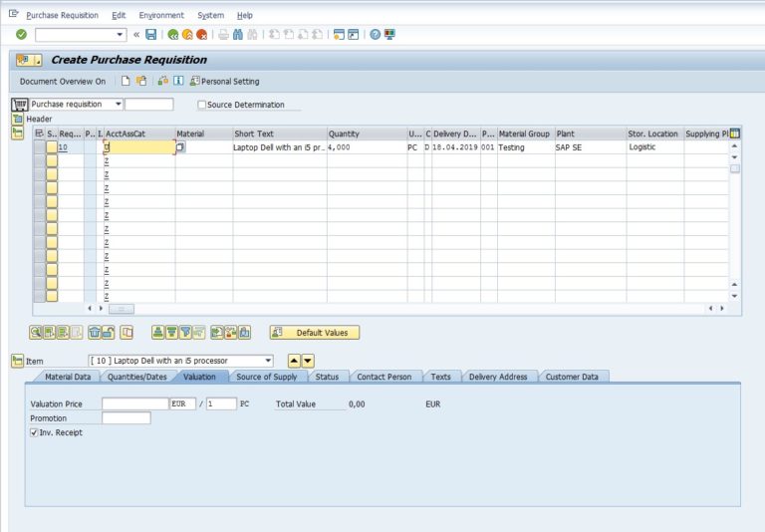The height and width of the screenshot is (532, 765).
Task: Click the Create New Session icon
Action: click(x=339, y=34)
